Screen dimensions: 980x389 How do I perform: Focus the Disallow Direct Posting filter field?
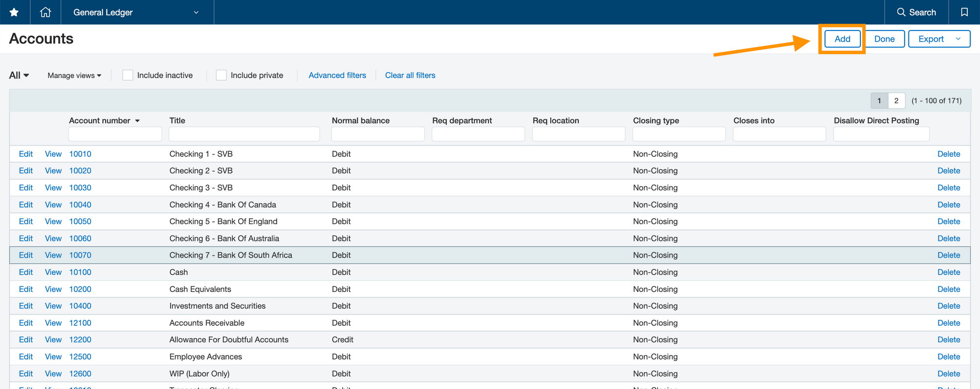coord(882,134)
